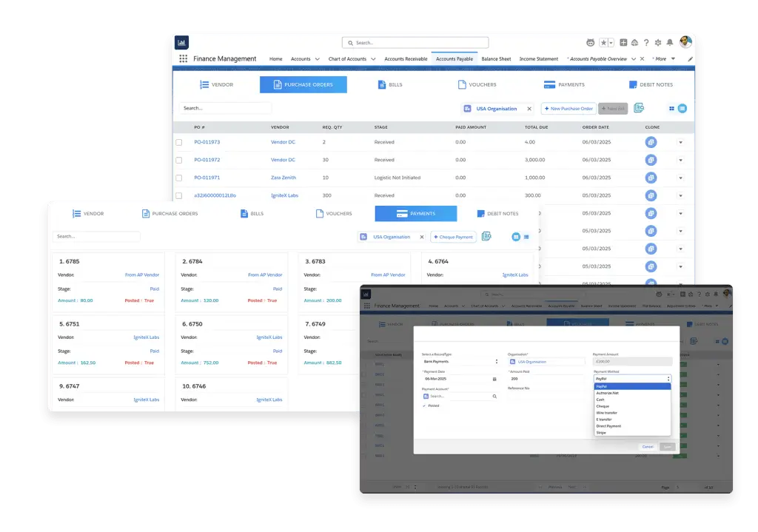Choose Cheque in the payment method list
The image size is (758, 532).
point(632,406)
